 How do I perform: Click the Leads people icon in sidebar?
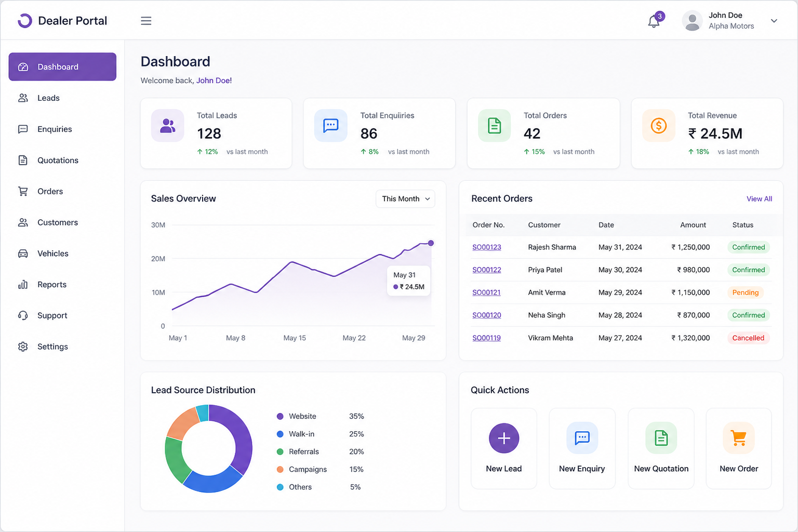tap(23, 98)
